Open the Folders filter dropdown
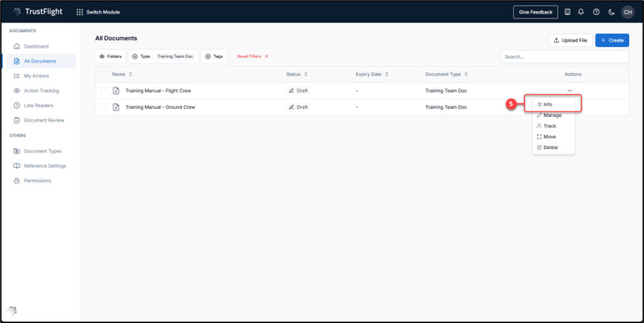Viewport: 644px width, 323px height. point(111,57)
